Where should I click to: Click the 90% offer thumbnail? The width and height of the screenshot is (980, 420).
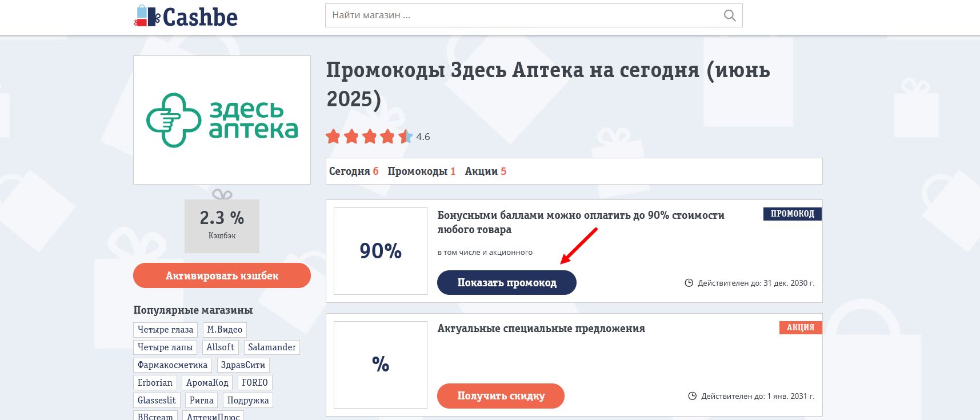click(x=381, y=251)
